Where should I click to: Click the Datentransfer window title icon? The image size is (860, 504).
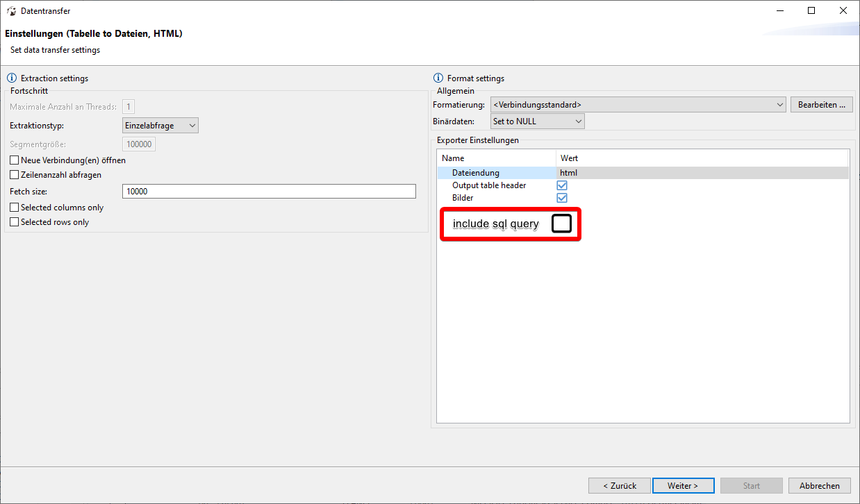11,11
